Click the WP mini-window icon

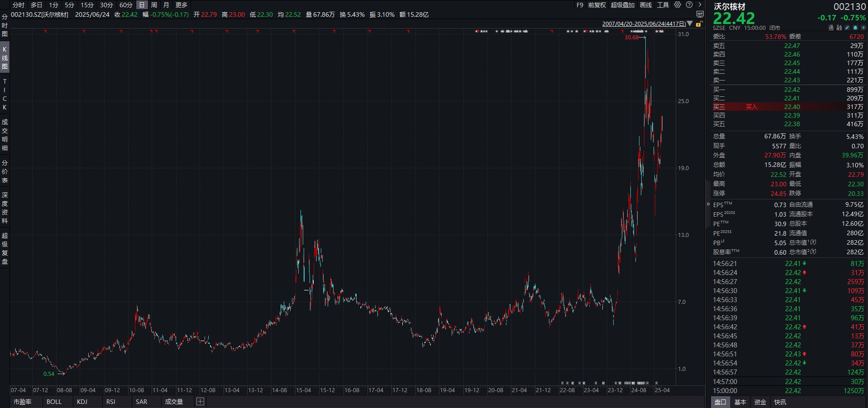(700, 14)
